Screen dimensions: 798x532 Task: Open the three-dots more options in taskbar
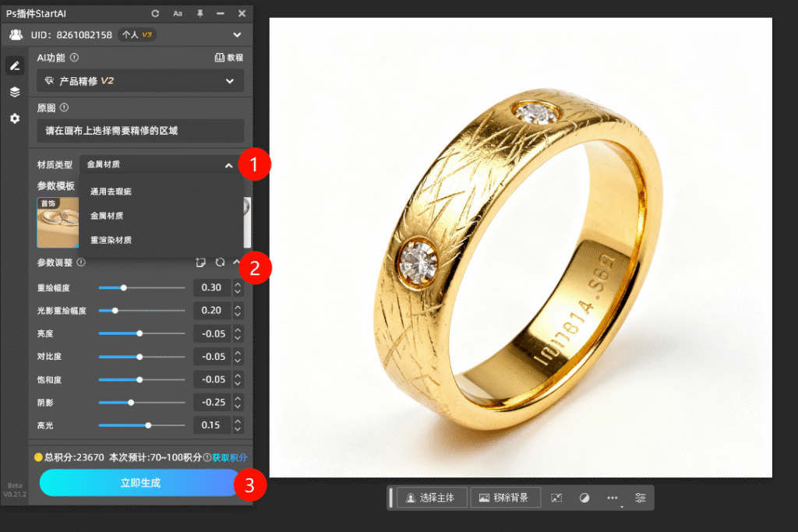tap(613, 498)
